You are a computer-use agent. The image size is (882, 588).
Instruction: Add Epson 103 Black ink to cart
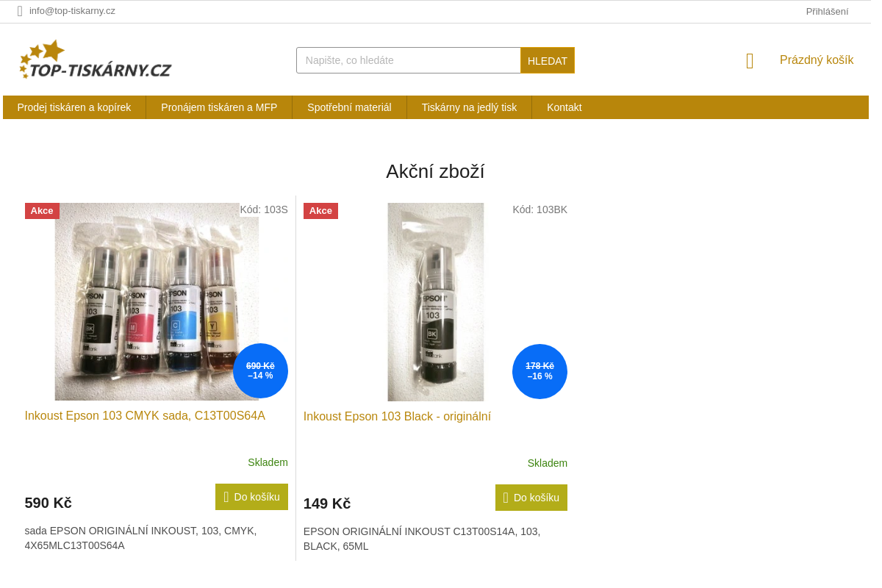[x=531, y=498]
